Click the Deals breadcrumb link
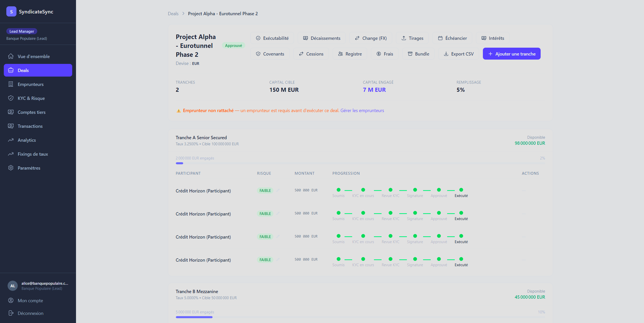 pyautogui.click(x=173, y=14)
